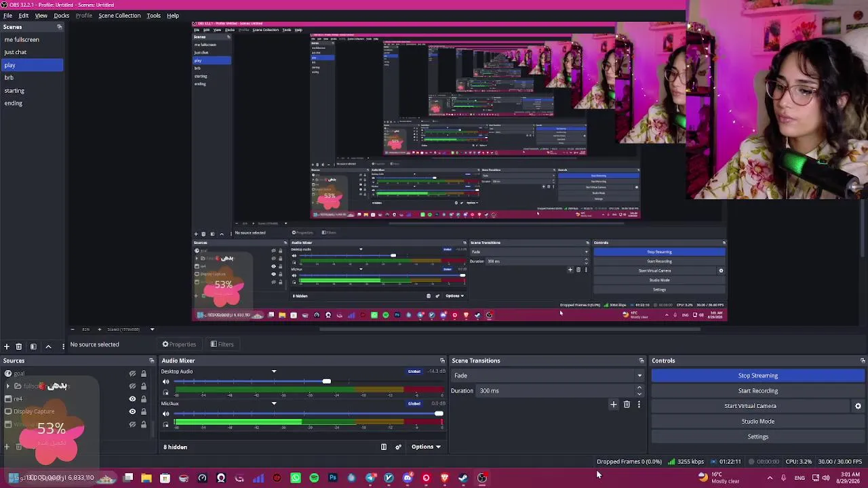This screenshot has height=488, width=868.
Task: Enable Studio Mode
Action: tap(758, 421)
